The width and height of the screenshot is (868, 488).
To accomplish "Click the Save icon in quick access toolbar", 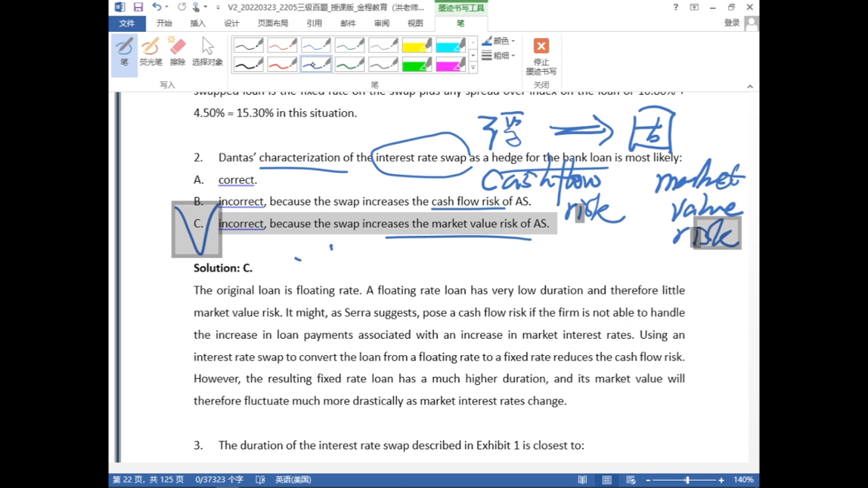I will [x=138, y=7].
